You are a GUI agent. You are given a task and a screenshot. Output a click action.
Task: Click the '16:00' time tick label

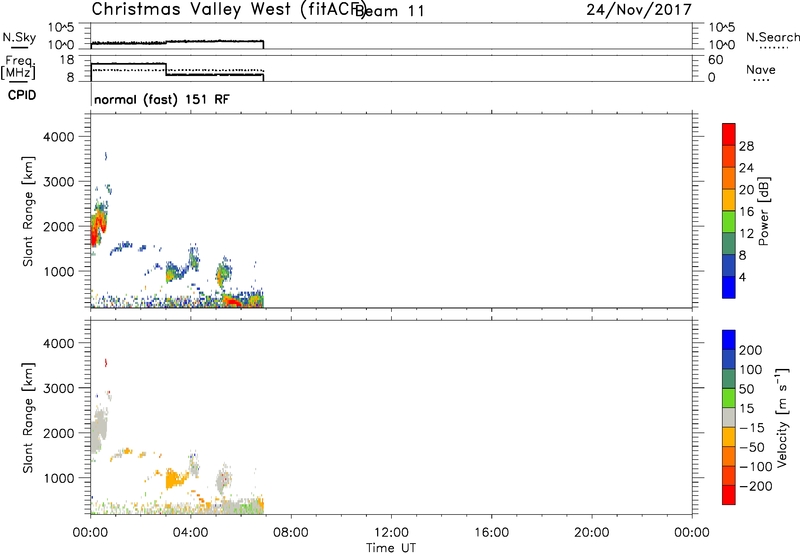491,533
